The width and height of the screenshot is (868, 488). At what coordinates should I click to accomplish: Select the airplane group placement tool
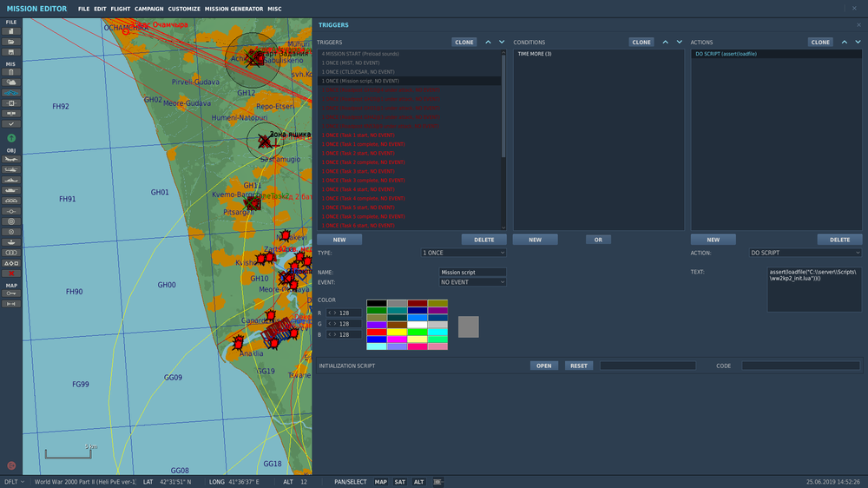tap(10, 160)
